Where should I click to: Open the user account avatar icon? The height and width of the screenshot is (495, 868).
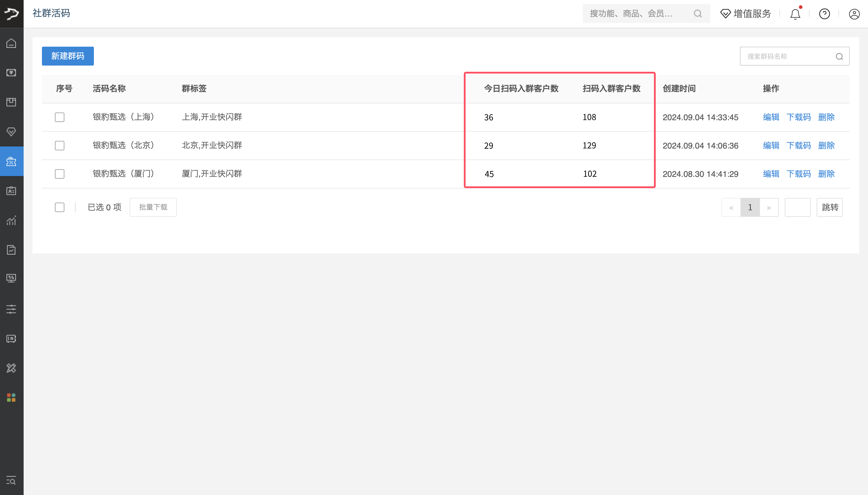pos(854,14)
